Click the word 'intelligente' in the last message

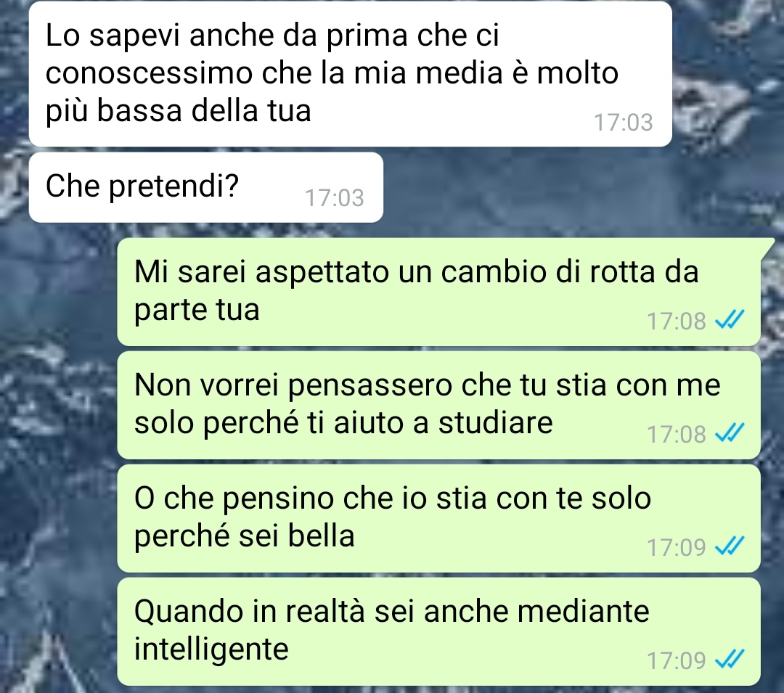[211, 650]
